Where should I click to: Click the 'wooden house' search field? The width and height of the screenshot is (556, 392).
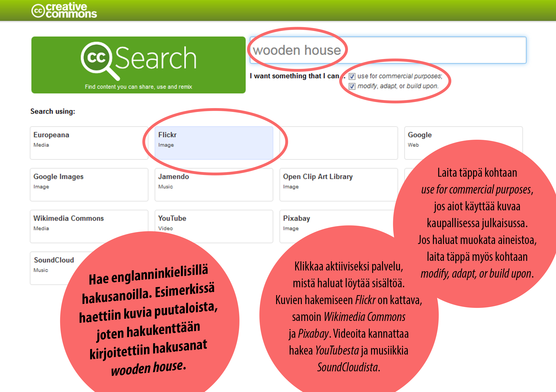click(x=388, y=50)
